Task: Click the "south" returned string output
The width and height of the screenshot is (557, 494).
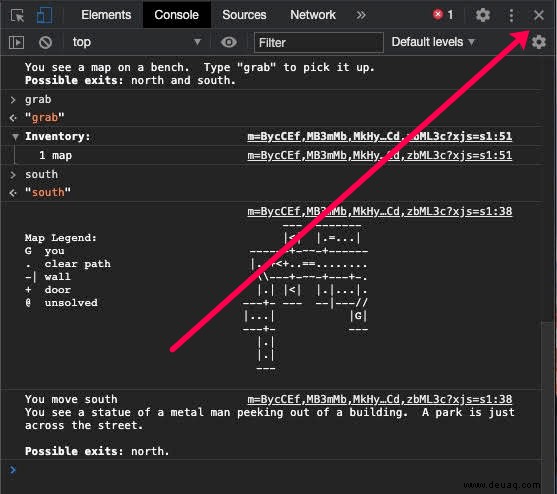Action: (x=48, y=192)
